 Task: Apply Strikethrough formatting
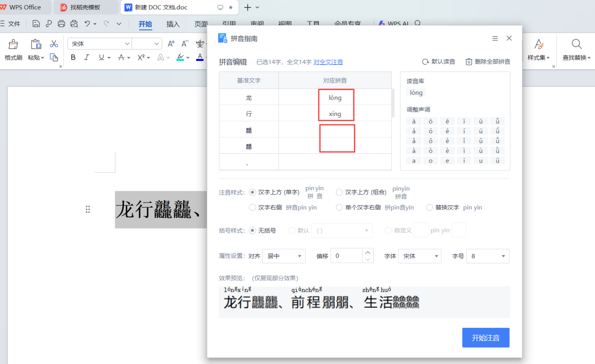(121, 58)
